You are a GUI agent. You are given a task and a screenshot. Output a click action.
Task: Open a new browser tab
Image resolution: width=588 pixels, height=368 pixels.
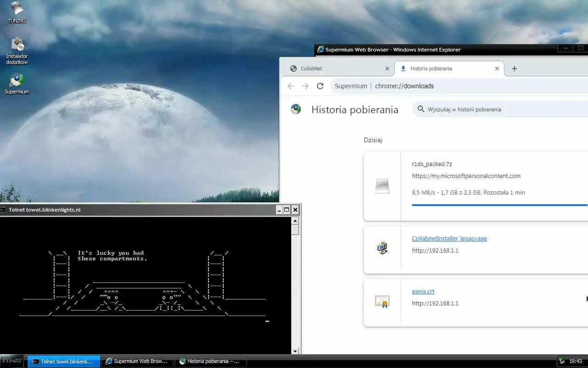514,69
